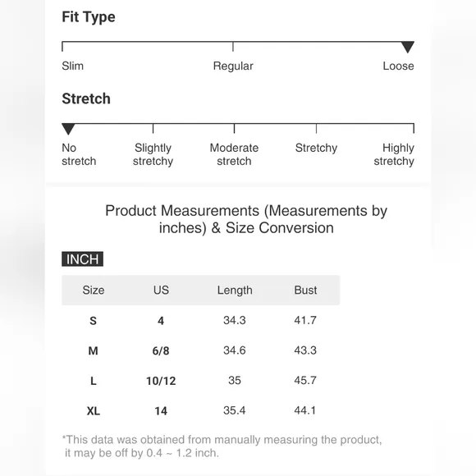Viewport: 476px width, 476px height.
Task: Click the Slightly stretchy tick mark
Action: (x=153, y=128)
